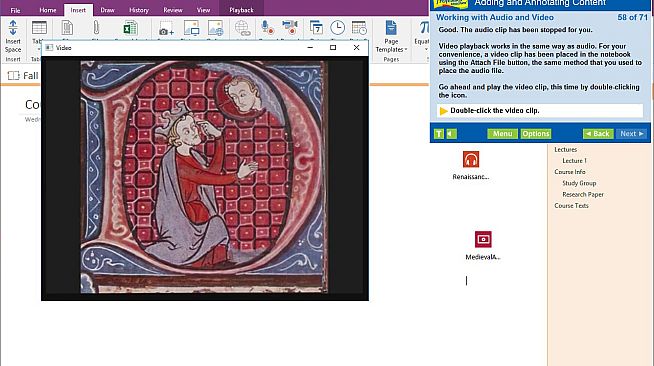Open the Review ribbon tab

click(173, 10)
